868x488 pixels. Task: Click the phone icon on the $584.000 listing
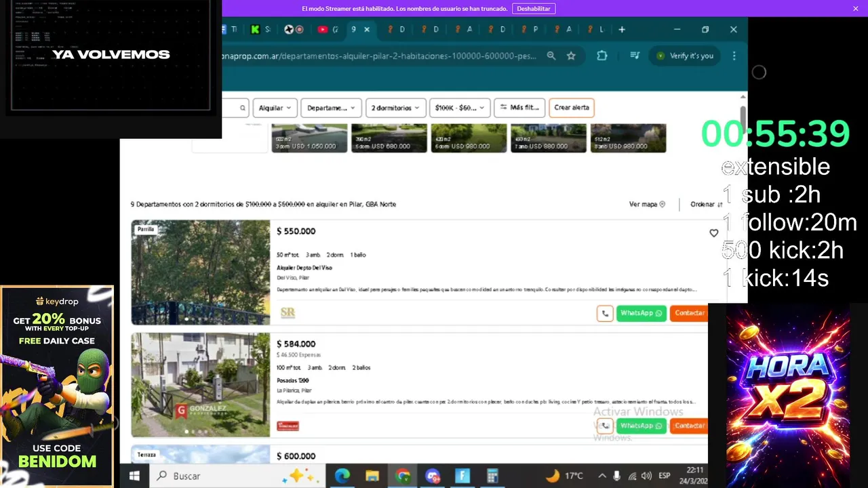[605, 426]
